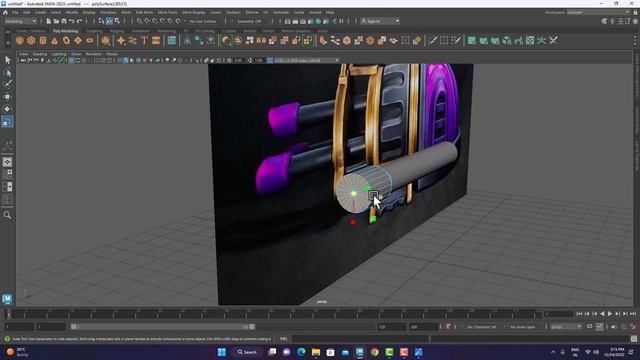
Task: Jump to end of playback range
Action: pos(633,314)
